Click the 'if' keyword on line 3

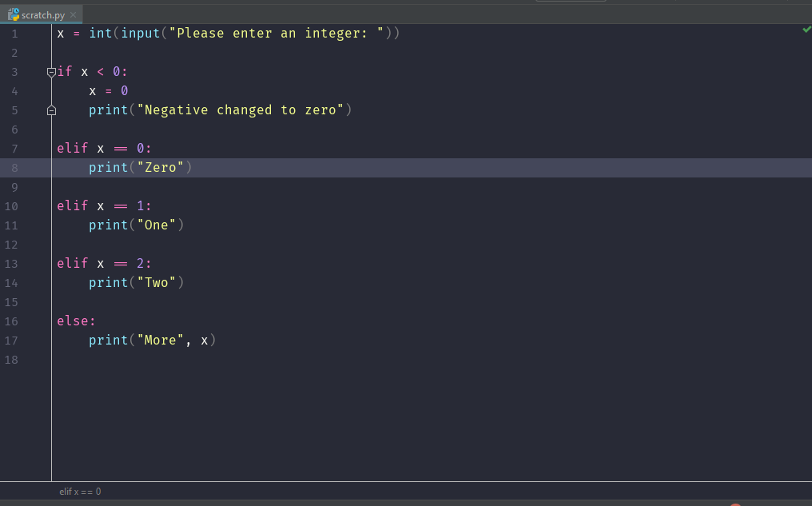click(65, 71)
